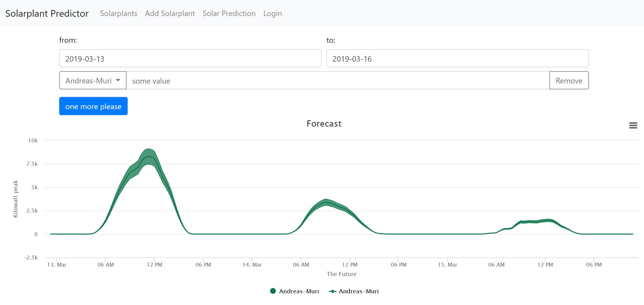
Task: Click into the 'some value' text field
Action: point(337,81)
